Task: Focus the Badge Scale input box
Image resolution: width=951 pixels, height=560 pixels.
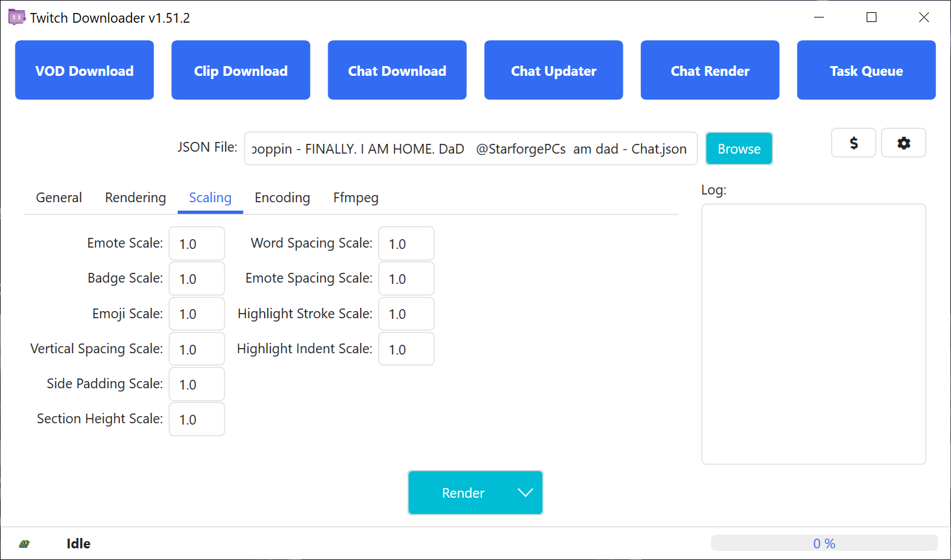Action: tap(197, 279)
